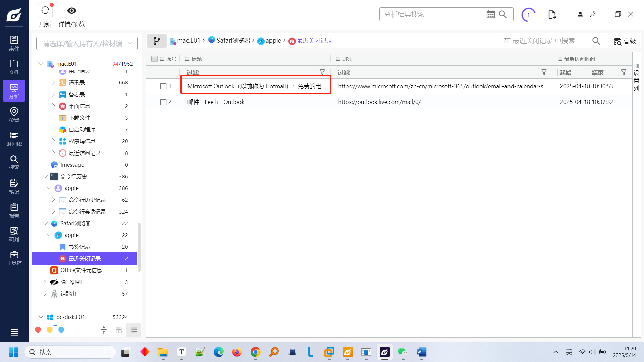644x362 pixels.
Task: Click the 高级 advanced search button
Action: point(625,41)
